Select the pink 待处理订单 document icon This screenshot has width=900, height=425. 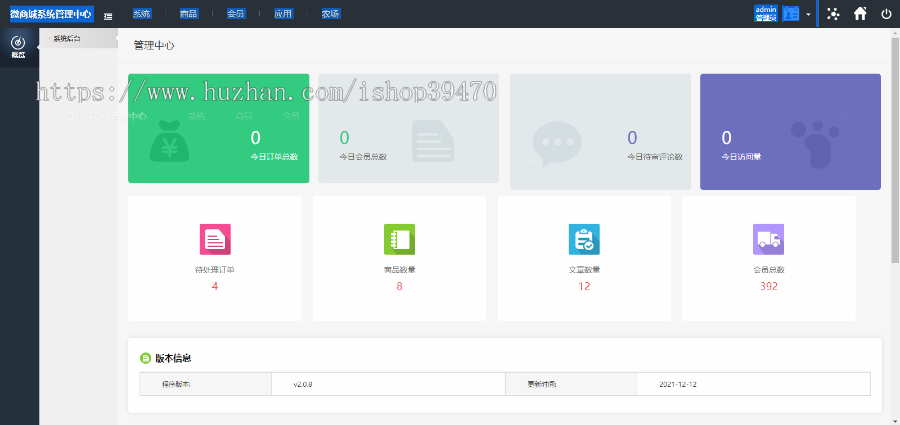click(x=215, y=239)
